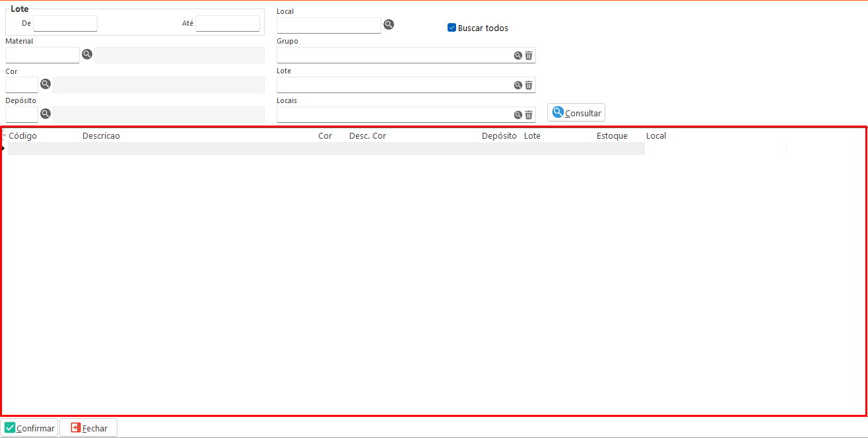
Task: Clear Locais field with the trash icon
Action: point(529,115)
